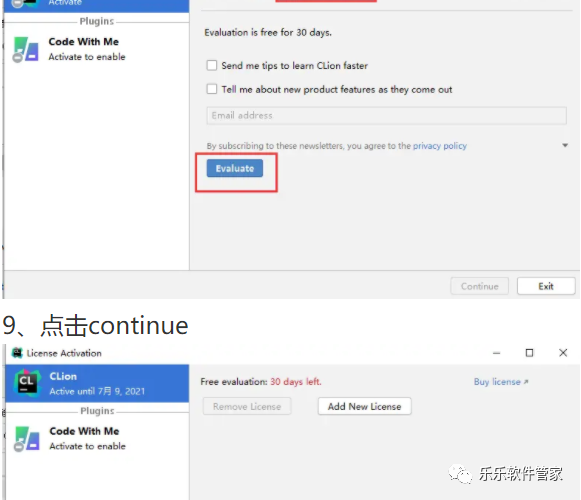This screenshot has height=500, width=581.
Task: Click the Exit button
Action: [x=546, y=286]
